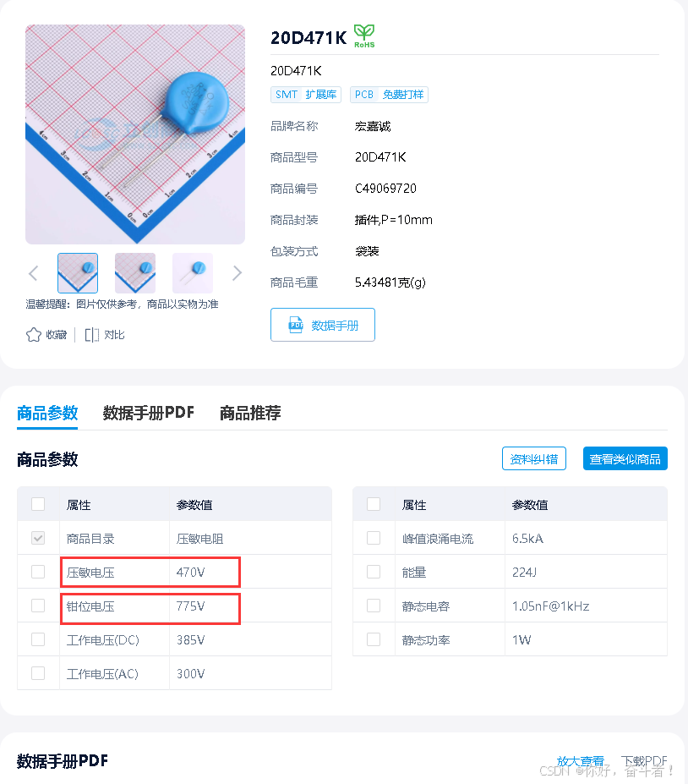688x784 pixels.
Task: Click the 资料纠错 button
Action: pos(534,458)
